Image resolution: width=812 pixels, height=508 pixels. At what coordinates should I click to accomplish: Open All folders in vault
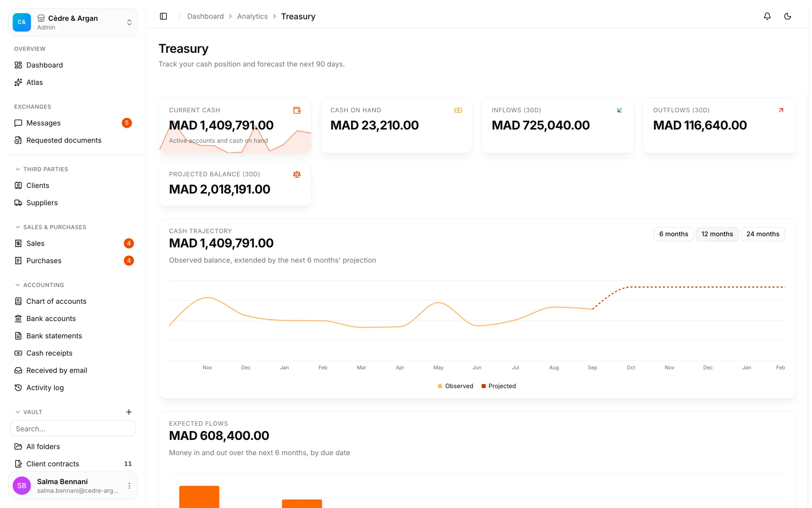(73, 446)
